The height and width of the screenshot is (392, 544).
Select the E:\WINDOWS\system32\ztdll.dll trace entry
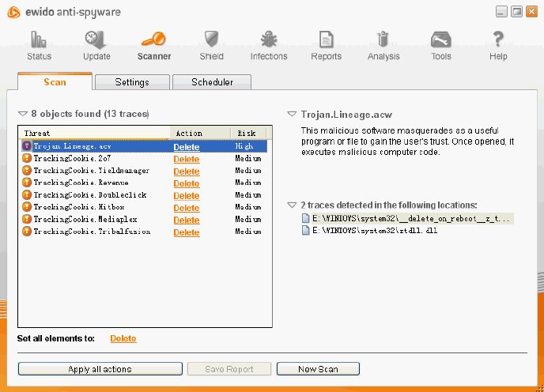click(x=374, y=231)
